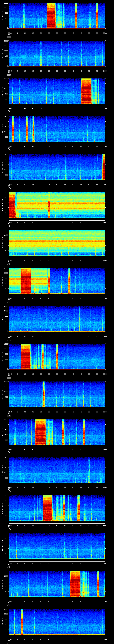This screenshot has width=114, height=644.
Task: Click the 28:00 end time label
Action: (105, 223)
